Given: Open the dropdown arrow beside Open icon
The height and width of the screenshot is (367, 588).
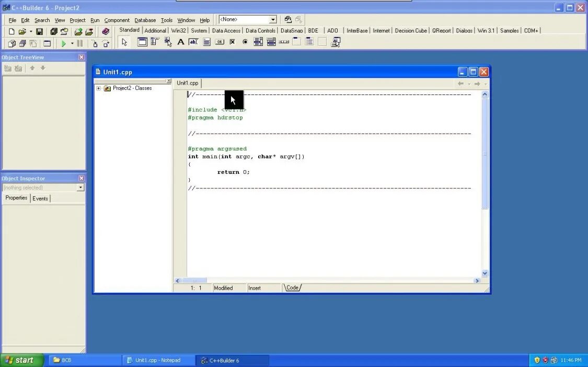Looking at the screenshot, I should tap(31, 32).
